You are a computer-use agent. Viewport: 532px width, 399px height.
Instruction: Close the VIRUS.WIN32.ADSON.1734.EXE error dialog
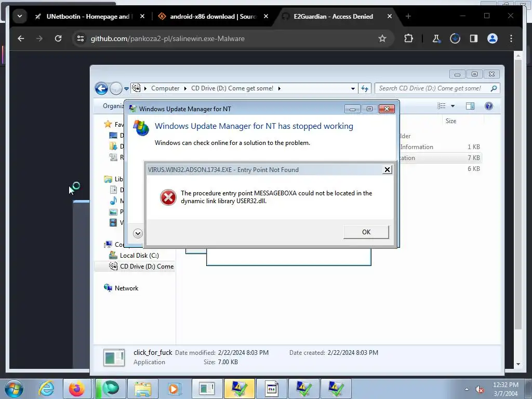(387, 170)
